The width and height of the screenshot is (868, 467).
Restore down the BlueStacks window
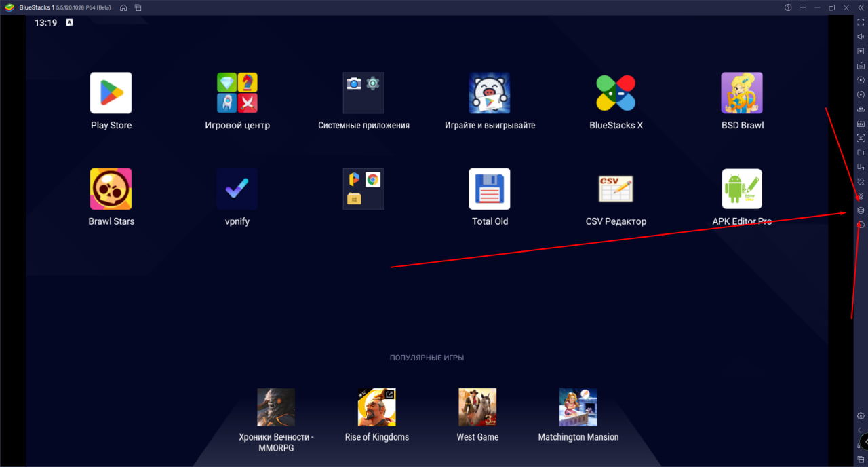831,7
